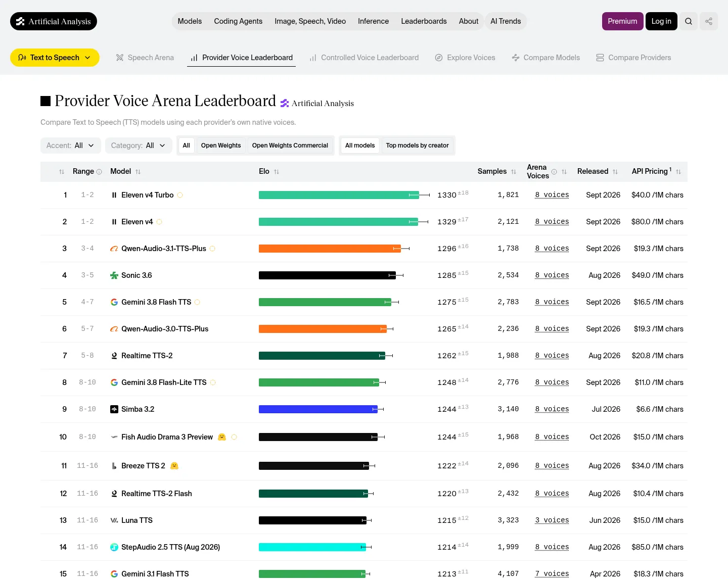Open the Leaderboards navigation menu
728x581 pixels.
(x=424, y=21)
